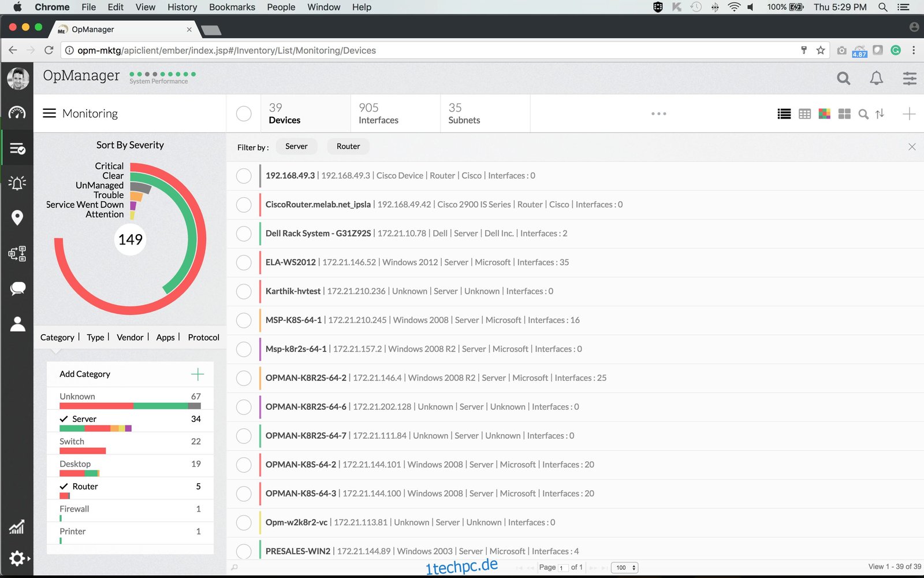
Task: Open the Dashboard gauge icon in sidebar
Action: pos(17,113)
